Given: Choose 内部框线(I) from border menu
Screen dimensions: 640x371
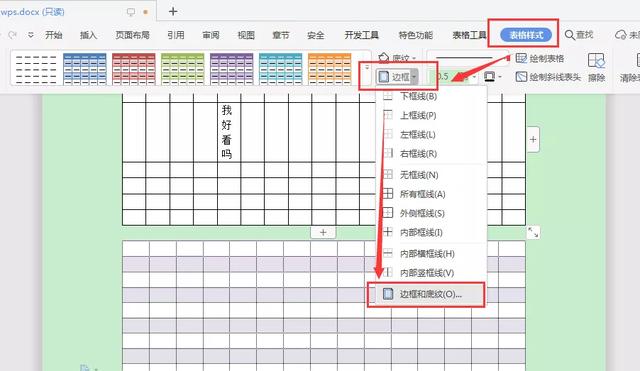Looking at the screenshot, I should click(x=431, y=232).
